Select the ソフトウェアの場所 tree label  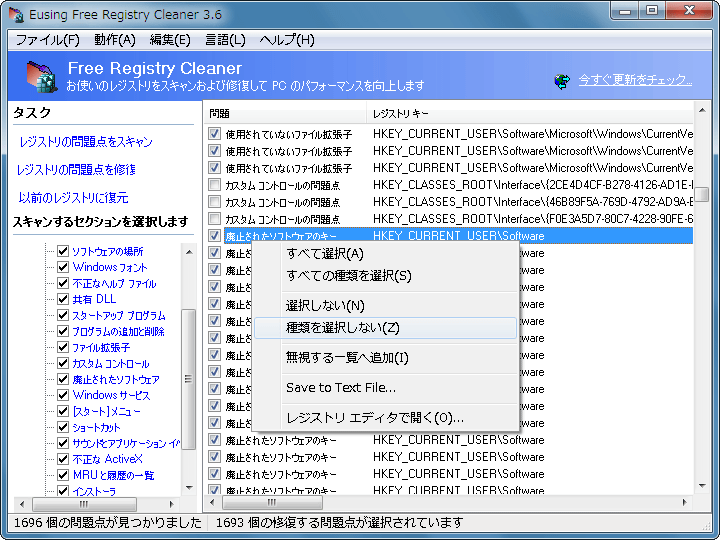(x=108, y=252)
